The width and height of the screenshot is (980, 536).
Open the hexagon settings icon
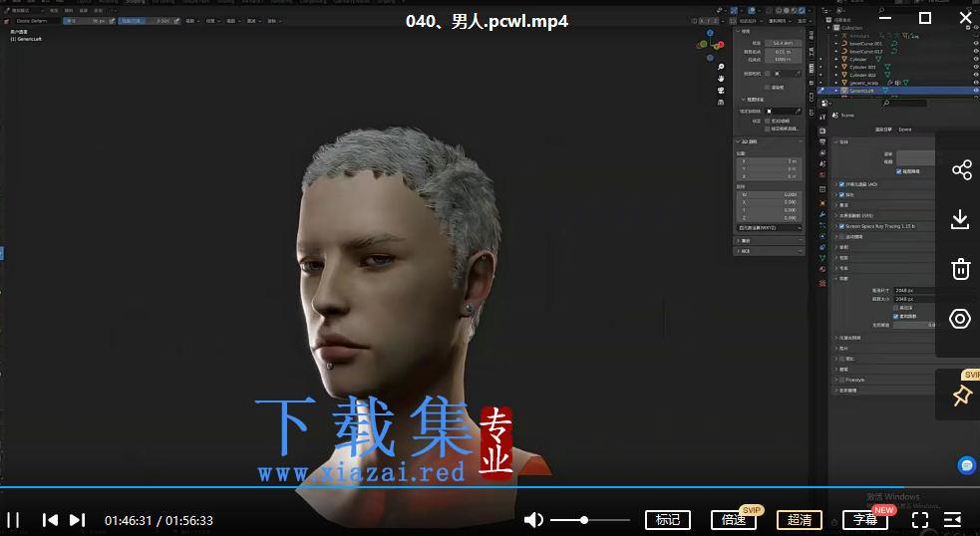pyautogui.click(x=960, y=319)
